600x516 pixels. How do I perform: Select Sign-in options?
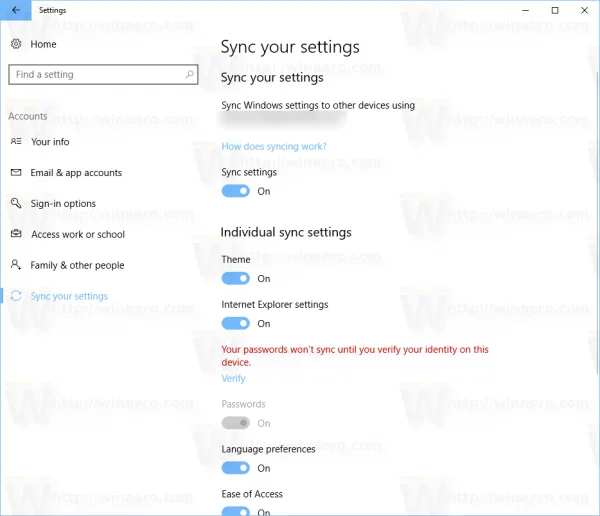(x=63, y=204)
